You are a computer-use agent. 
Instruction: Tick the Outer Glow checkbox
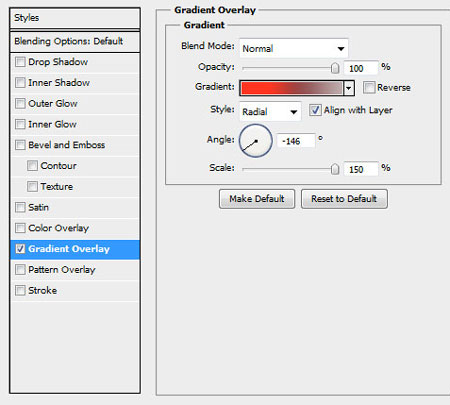[x=20, y=103]
